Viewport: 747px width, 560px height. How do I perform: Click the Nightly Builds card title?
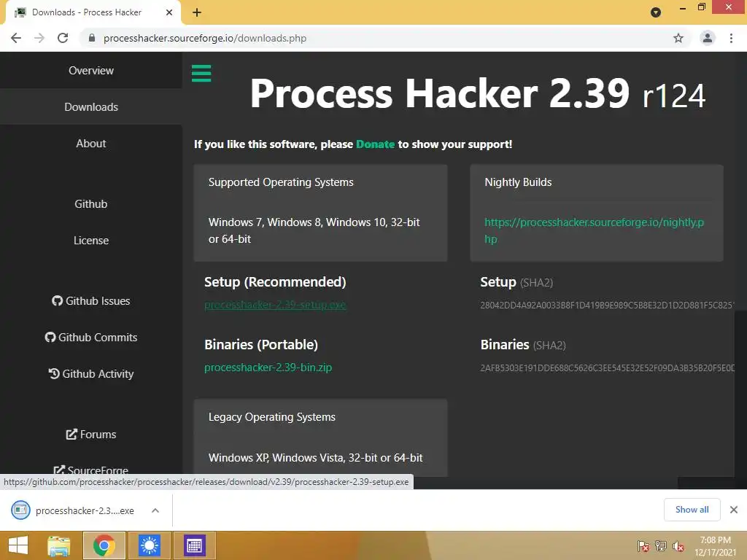[519, 182]
